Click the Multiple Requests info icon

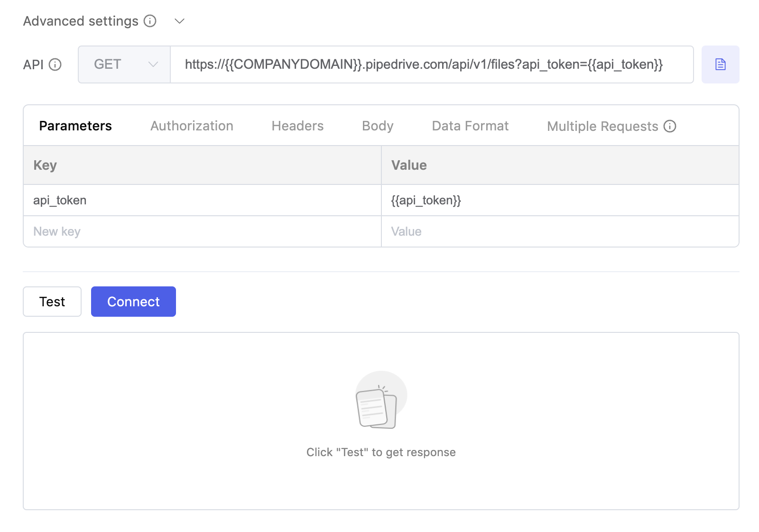point(670,127)
